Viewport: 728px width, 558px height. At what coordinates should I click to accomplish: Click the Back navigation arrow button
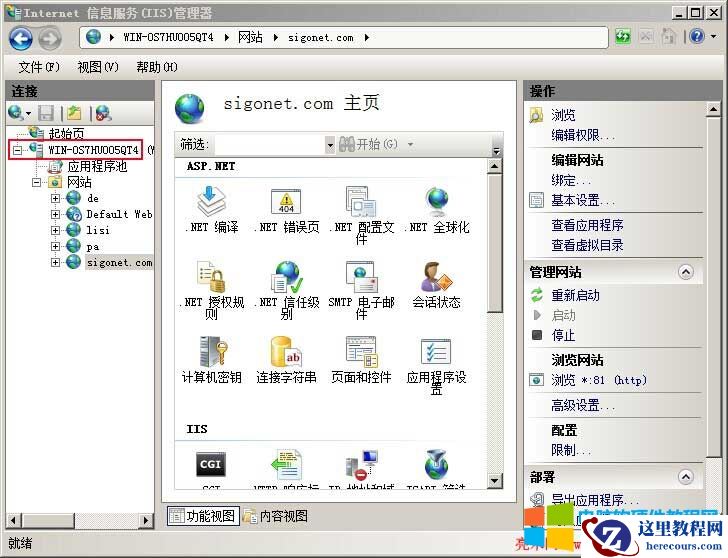click(21, 39)
